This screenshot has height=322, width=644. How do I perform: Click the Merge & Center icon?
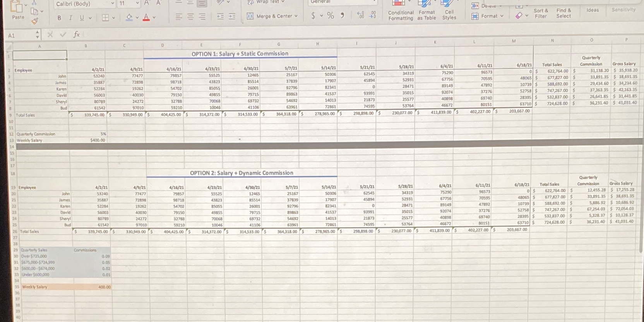pos(250,16)
